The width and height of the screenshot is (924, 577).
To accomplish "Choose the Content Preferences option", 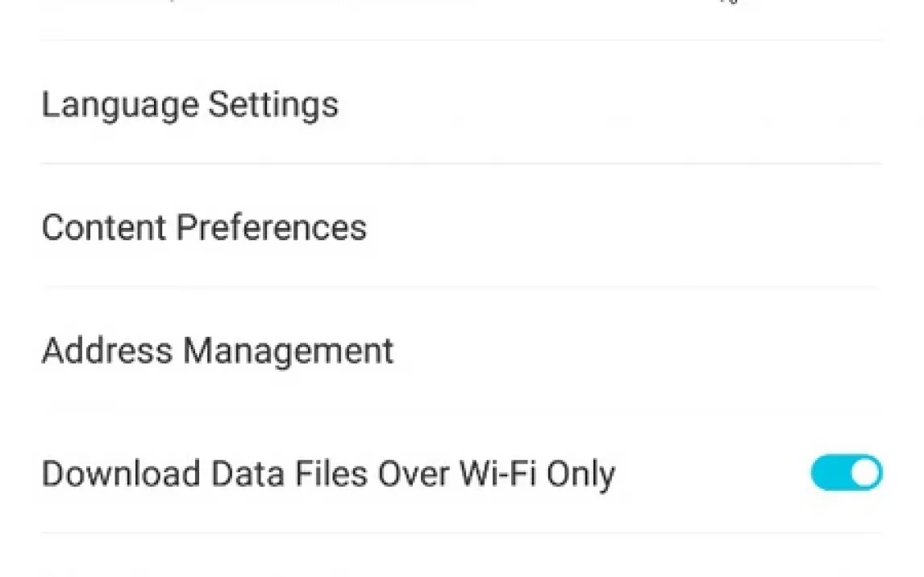I will click(x=204, y=228).
